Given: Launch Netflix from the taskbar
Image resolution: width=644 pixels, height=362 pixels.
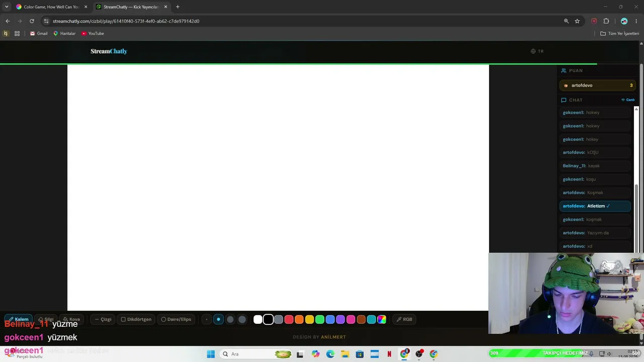Looking at the screenshot, I should (389, 354).
